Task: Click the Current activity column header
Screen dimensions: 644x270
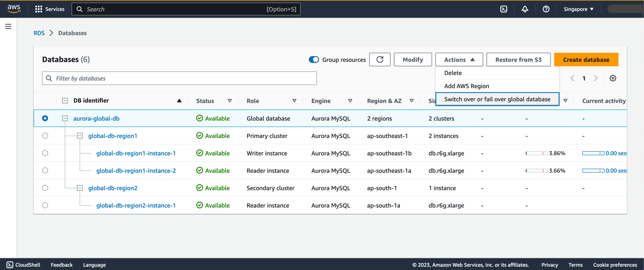Action: 603,101
